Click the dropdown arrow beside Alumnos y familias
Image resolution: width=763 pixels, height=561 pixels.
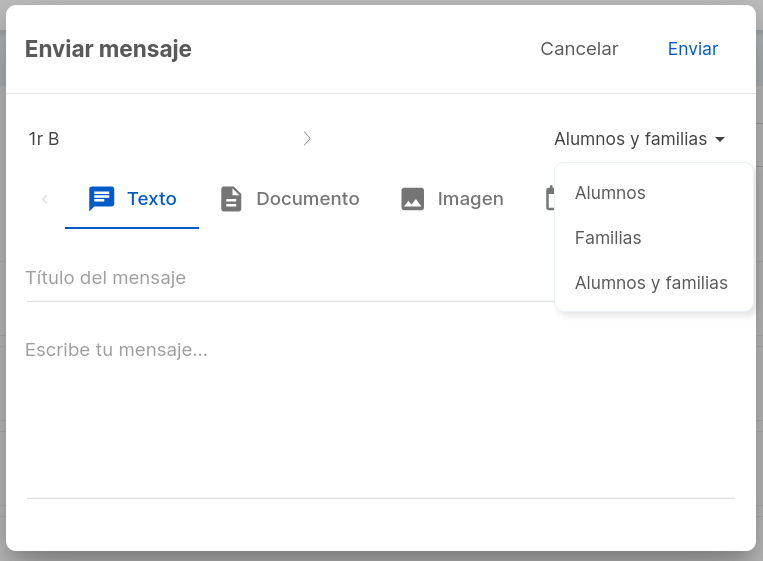click(x=720, y=139)
